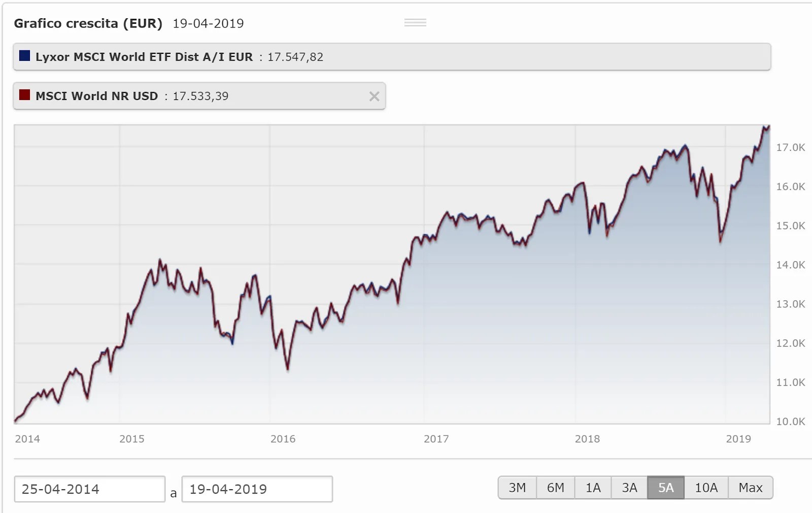Switch the chart to the 3A period

(629, 488)
